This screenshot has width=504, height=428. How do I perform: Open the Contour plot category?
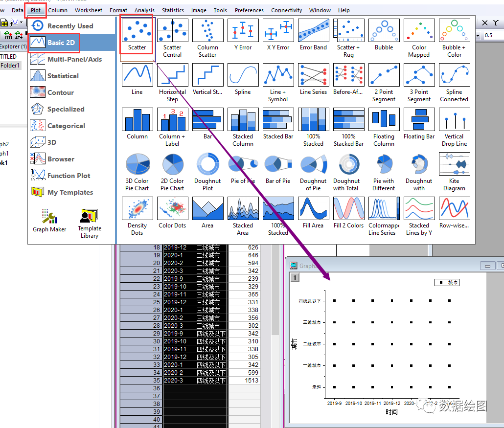point(71,92)
